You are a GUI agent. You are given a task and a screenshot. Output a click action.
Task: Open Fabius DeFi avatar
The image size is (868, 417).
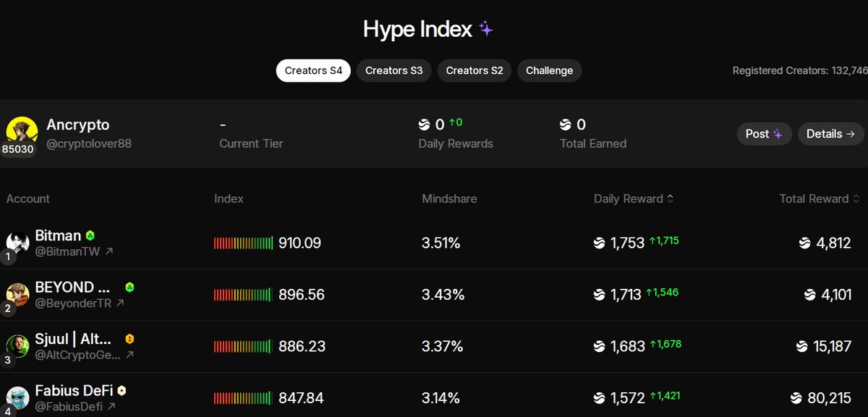click(18, 397)
